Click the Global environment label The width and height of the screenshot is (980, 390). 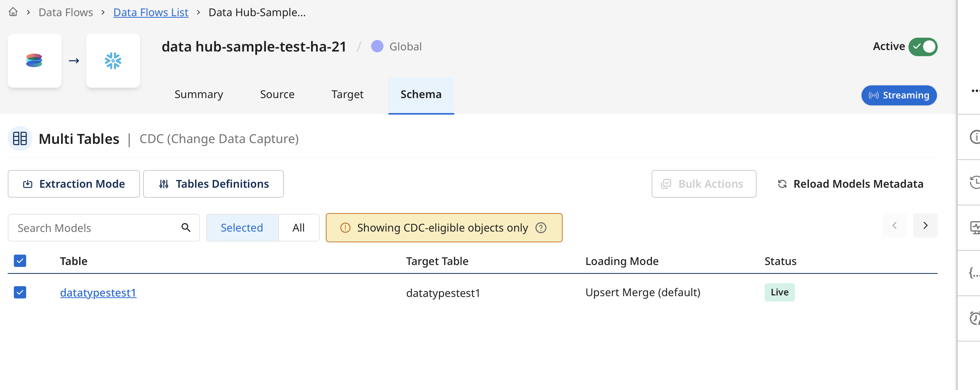tap(405, 47)
